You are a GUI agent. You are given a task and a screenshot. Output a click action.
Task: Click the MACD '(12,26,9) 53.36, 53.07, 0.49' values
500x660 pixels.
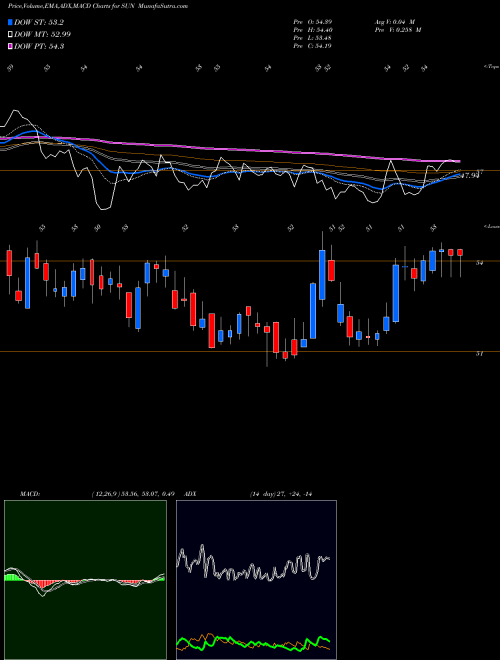coord(133,494)
